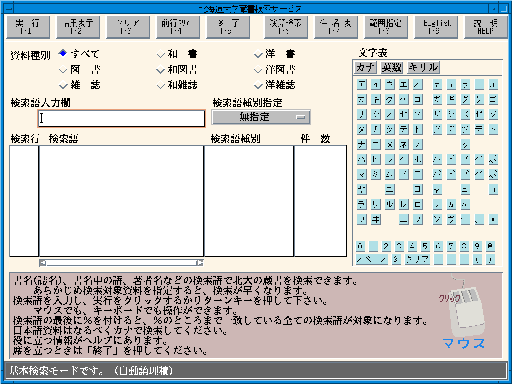Click the クリア F3 toolbar button
The image size is (512, 384).
point(128,27)
